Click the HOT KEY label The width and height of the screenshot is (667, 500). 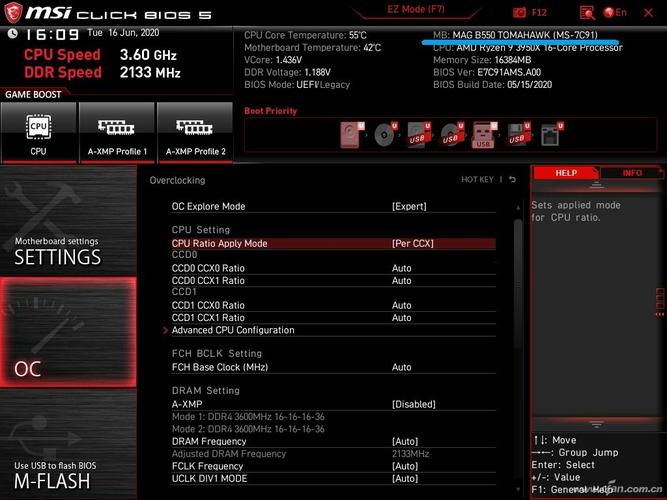pyautogui.click(x=477, y=180)
